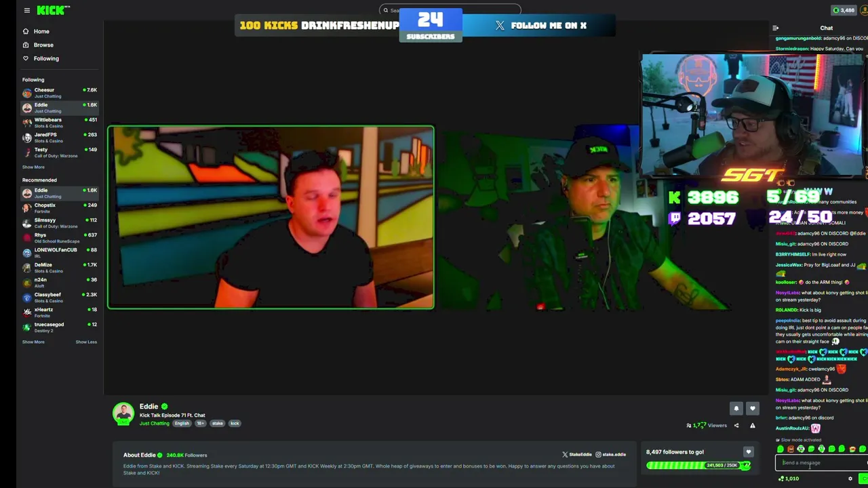868x488 pixels.
Task: Collapse Recommended list with Show Less
Action: pos(86,342)
